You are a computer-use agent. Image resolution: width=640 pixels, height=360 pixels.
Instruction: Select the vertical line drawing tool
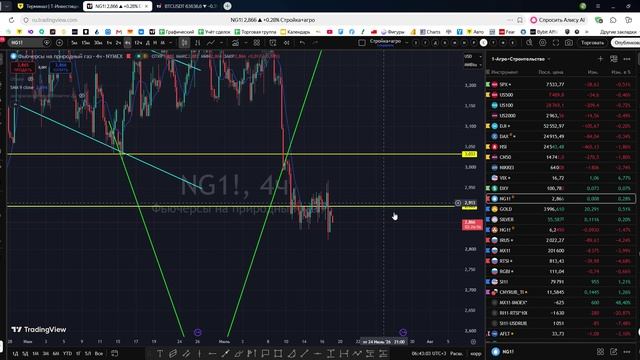click(200, 353)
